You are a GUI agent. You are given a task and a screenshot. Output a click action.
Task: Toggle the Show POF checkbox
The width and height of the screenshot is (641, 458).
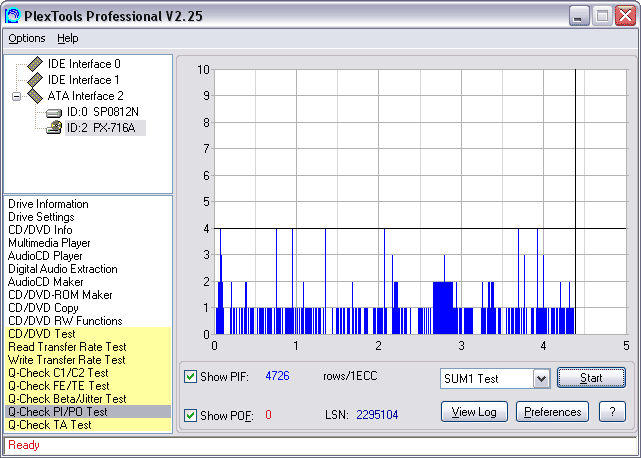pyautogui.click(x=190, y=415)
